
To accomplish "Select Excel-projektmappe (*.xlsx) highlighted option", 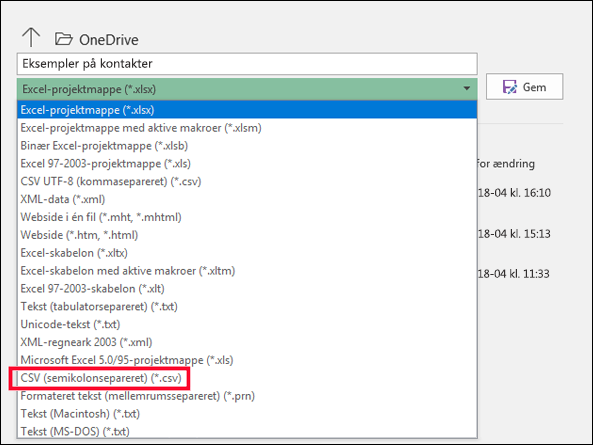I will pos(247,110).
